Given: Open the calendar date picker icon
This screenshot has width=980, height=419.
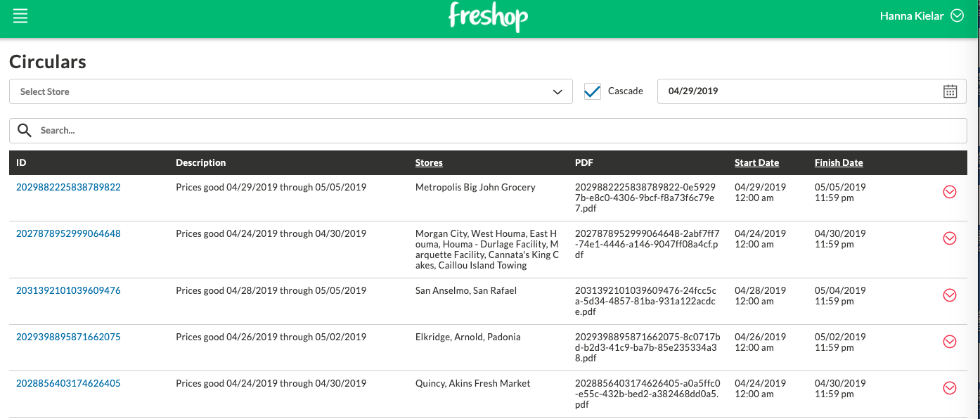Looking at the screenshot, I should 950,91.
